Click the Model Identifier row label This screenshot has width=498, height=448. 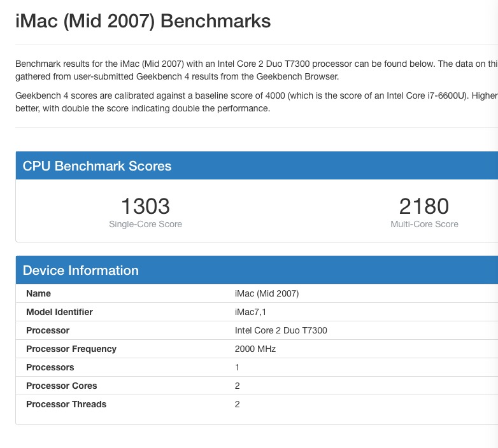point(59,312)
